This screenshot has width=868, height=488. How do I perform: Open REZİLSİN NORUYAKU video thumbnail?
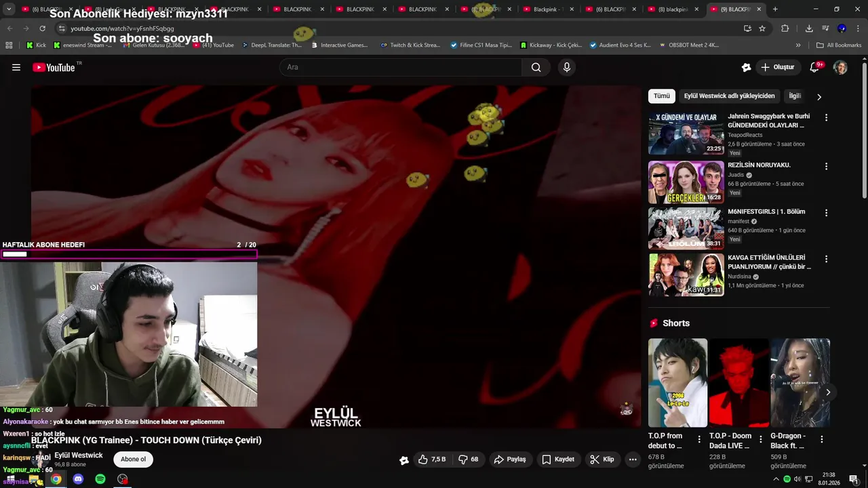pyautogui.click(x=686, y=182)
